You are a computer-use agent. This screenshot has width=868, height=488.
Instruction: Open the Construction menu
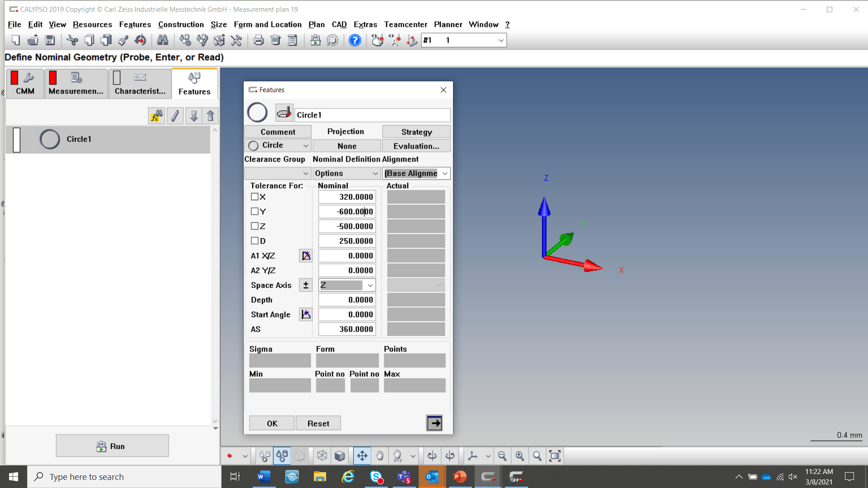pyautogui.click(x=181, y=24)
